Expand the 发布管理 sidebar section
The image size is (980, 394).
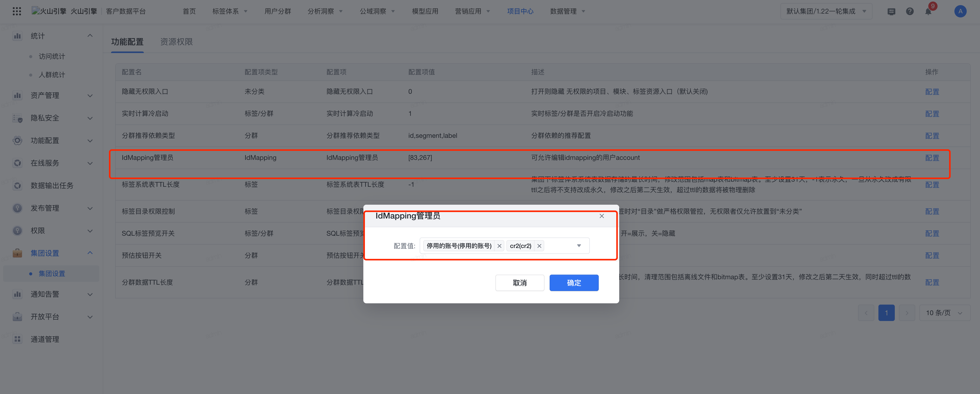(x=90, y=208)
